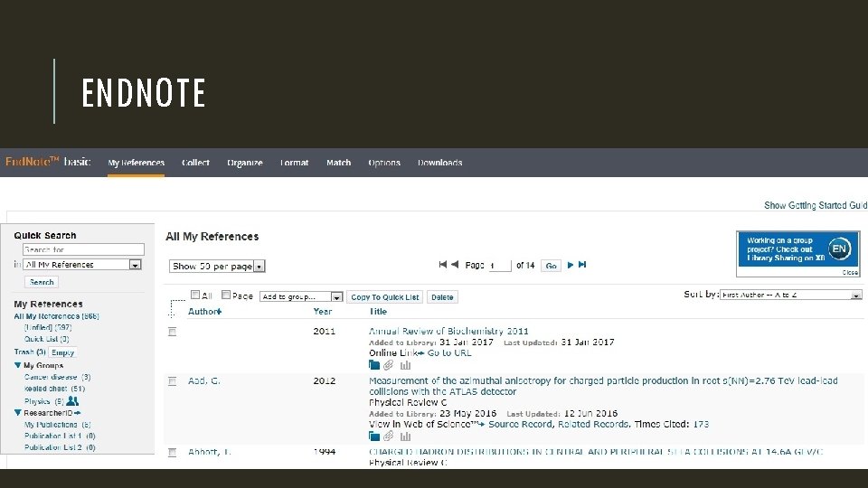Go to first page arrow icon
The width and height of the screenshot is (868, 488).
point(442,265)
